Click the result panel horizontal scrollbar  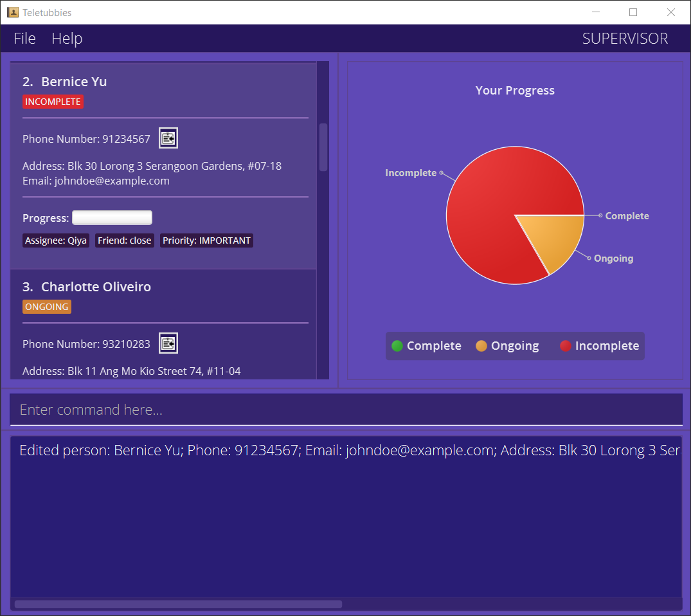178,604
